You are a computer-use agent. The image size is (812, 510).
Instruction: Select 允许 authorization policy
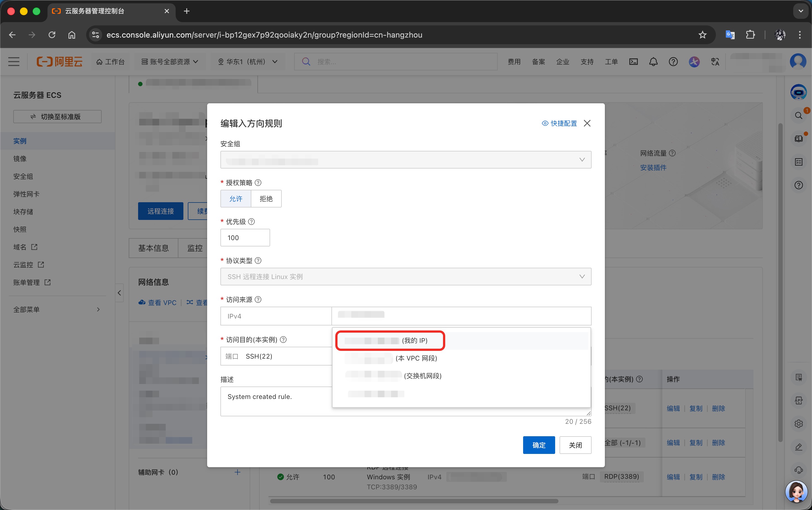tap(236, 199)
